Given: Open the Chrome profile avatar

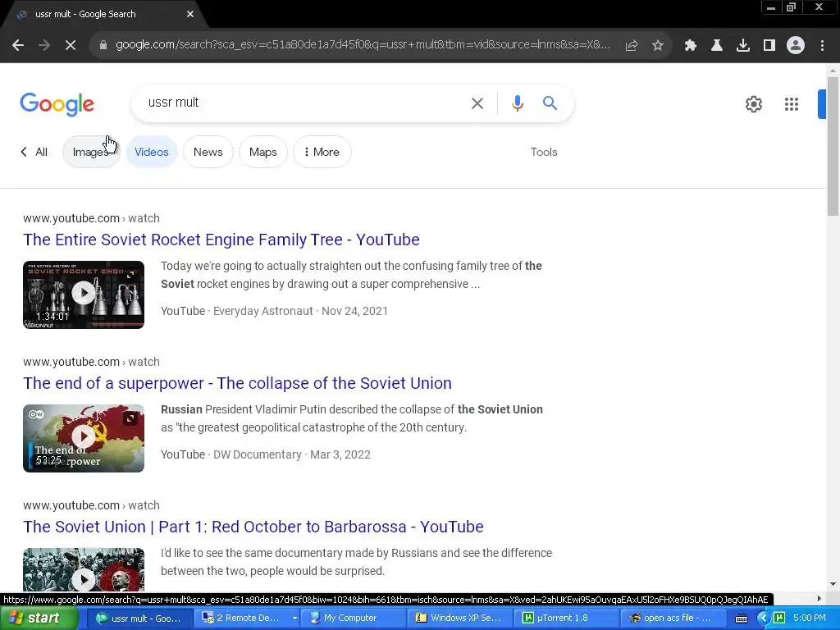Looking at the screenshot, I should pyautogui.click(x=796, y=46).
